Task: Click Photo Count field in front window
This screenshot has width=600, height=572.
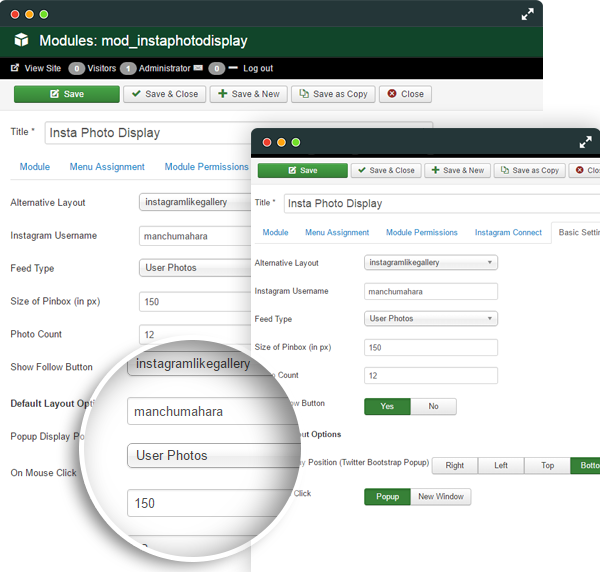Action: pos(431,375)
